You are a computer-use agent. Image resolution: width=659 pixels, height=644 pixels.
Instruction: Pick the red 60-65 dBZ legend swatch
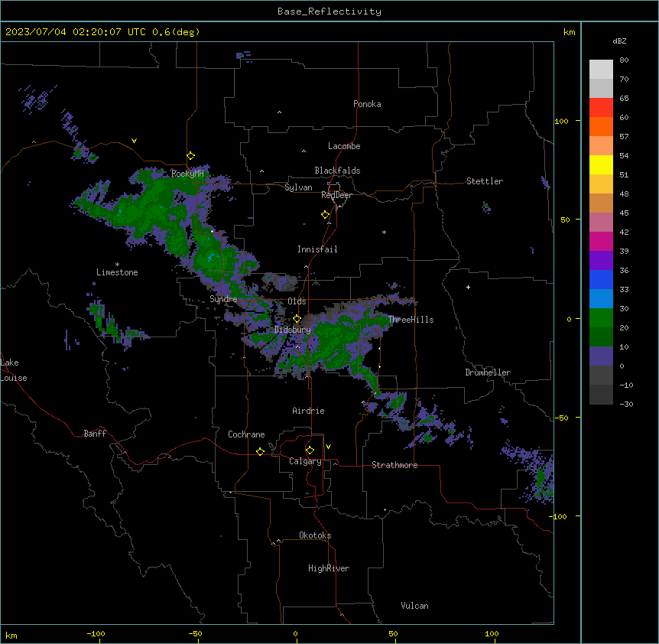click(601, 107)
